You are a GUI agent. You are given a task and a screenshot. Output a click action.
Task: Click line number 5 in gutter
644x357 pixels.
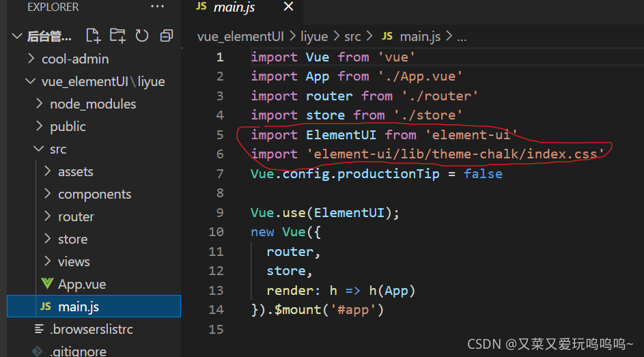point(220,134)
